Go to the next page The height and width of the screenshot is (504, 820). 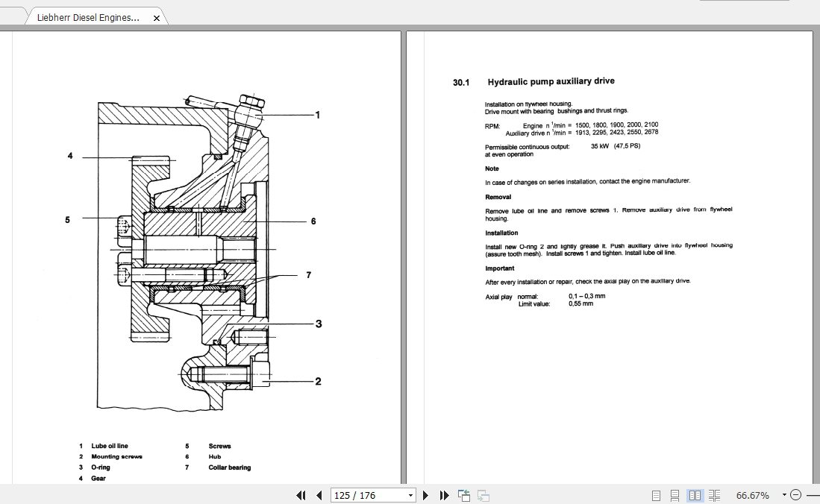tap(425, 495)
